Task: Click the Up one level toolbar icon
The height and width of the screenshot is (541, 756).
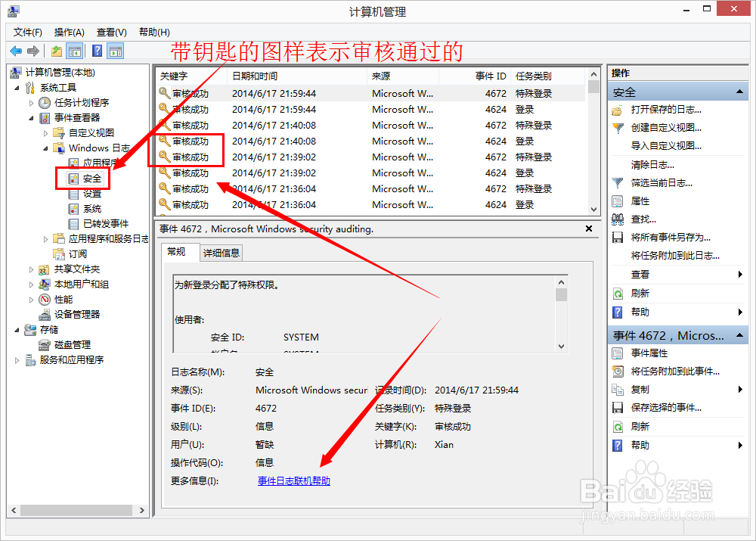Action: pos(57,51)
